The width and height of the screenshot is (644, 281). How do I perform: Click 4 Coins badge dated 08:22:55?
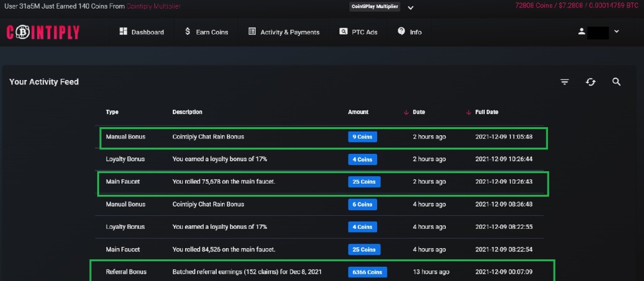(x=362, y=226)
